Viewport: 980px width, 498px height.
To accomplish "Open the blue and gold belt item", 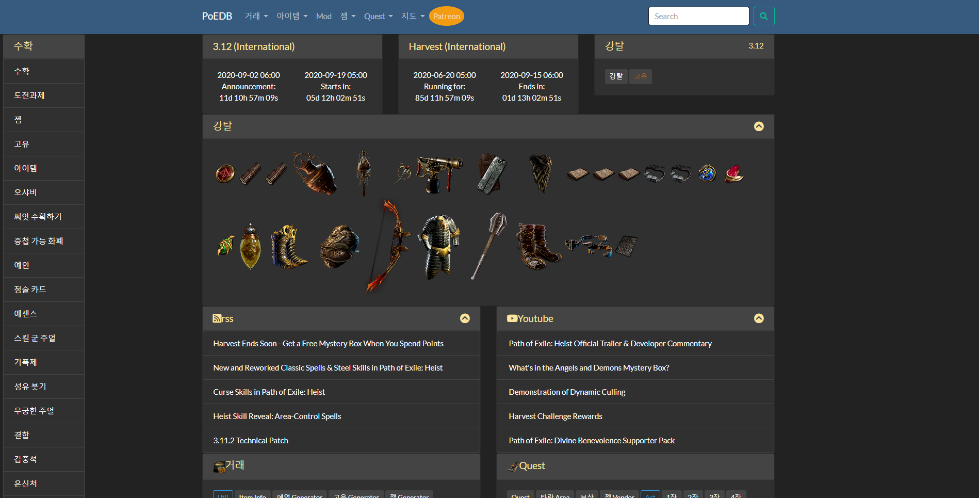I will [590, 246].
